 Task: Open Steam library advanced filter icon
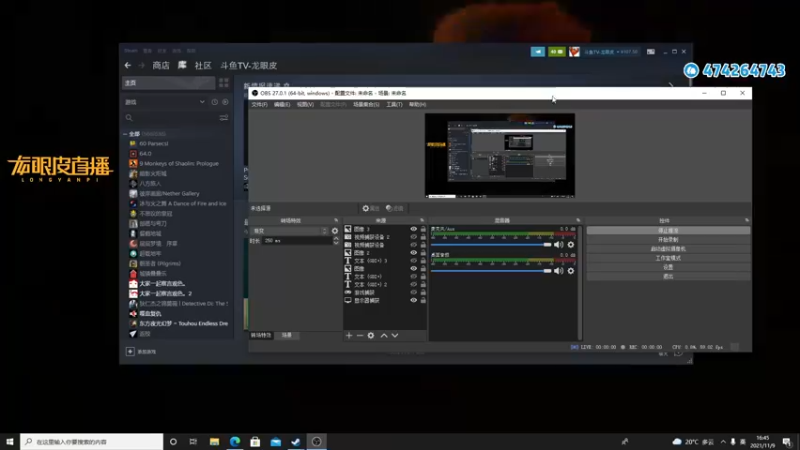(223, 118)
